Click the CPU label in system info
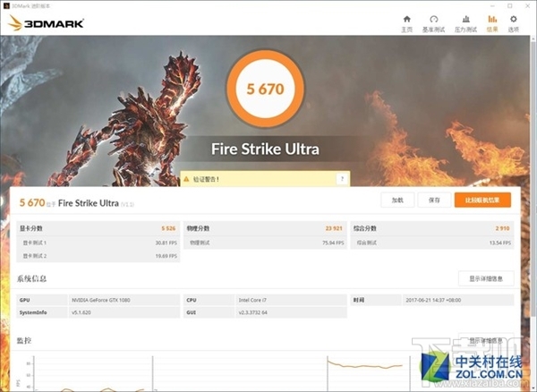The width and height of the screenshot is (537, 392). coord(192,300)
